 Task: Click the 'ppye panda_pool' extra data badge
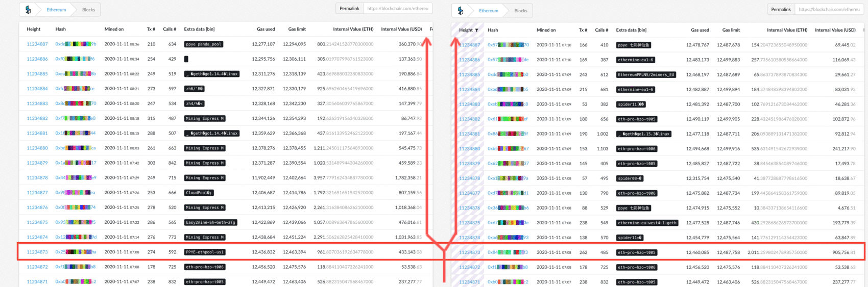[204, 44]
